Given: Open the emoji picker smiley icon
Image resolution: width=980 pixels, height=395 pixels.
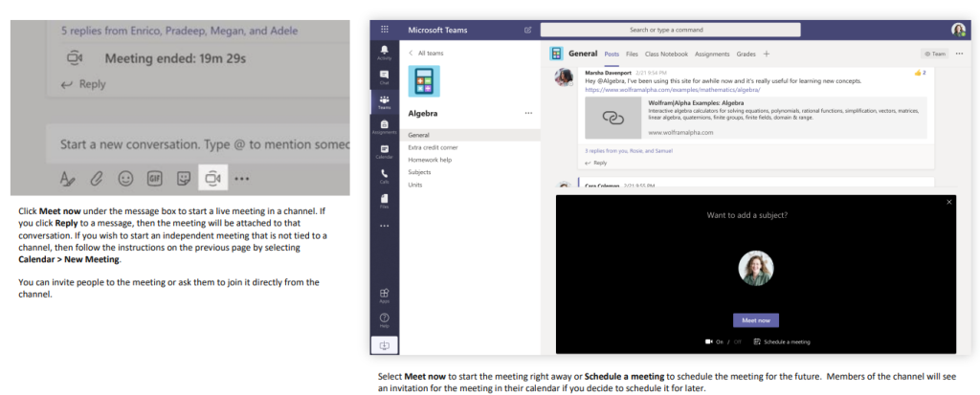Looking at the screenshot, I should pyautogui.click(x=126, y=179).
